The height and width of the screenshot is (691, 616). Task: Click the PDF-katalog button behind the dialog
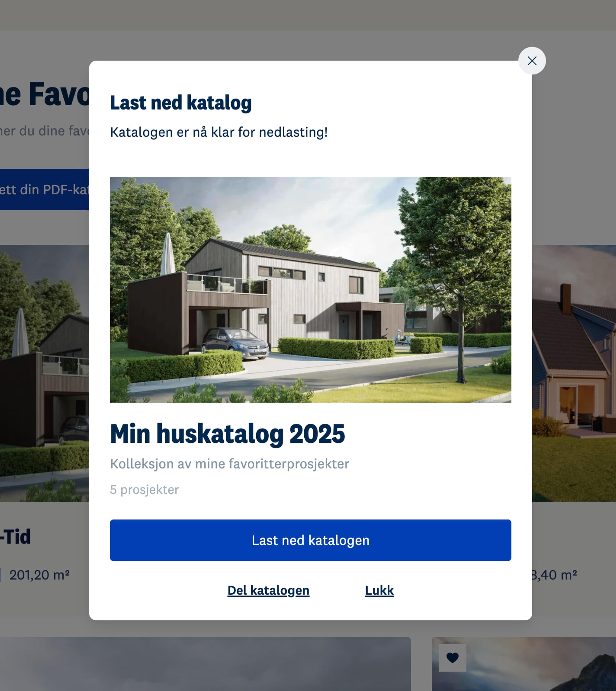click(x=44, y=189)
